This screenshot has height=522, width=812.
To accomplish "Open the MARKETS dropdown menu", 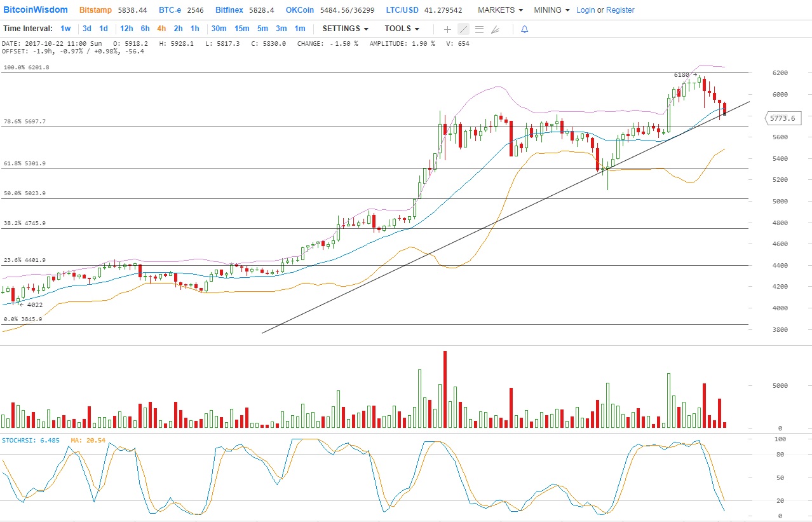I will pyautogui.click(x=500, y=10).
